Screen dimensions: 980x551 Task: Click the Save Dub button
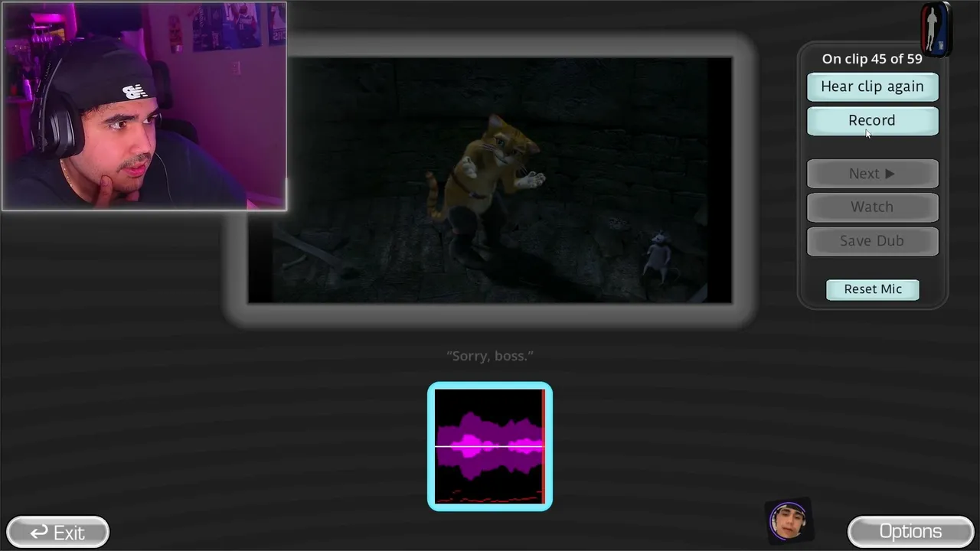tap(872, 240)
